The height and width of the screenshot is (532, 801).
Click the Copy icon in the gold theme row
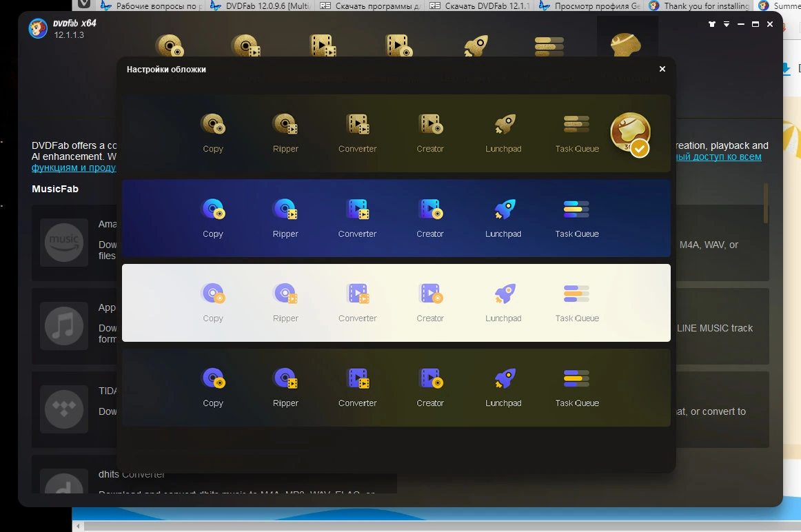tap(213, 124)
